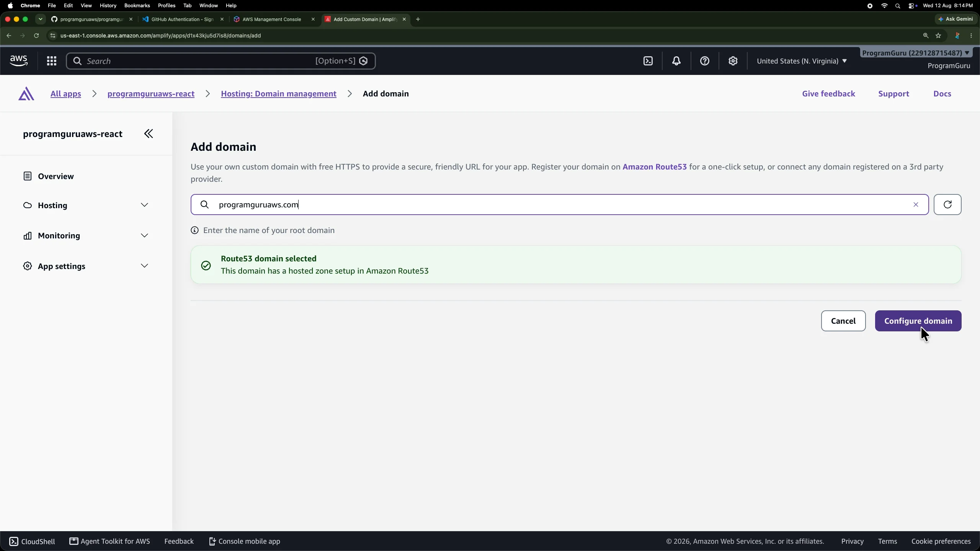Reload the page in Chrome
Screen dimensions: 980x551
[x=36, y=36]
